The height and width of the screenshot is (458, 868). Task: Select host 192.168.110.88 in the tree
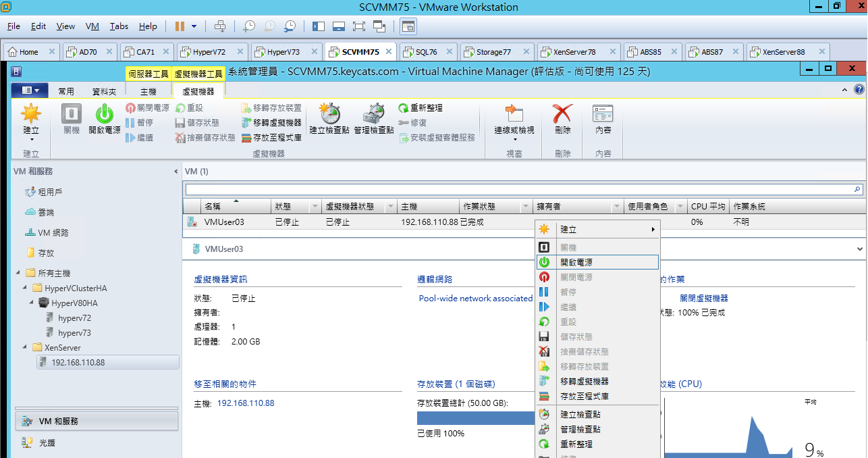108,362
